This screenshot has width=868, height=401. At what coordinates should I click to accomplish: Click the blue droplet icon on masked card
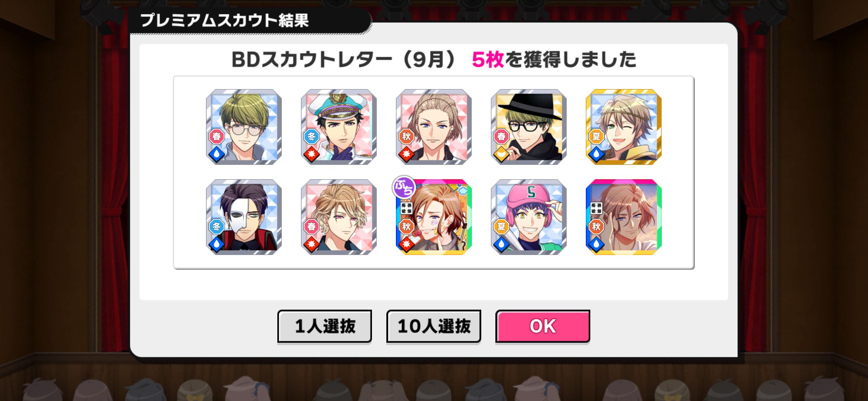(216, 244)
